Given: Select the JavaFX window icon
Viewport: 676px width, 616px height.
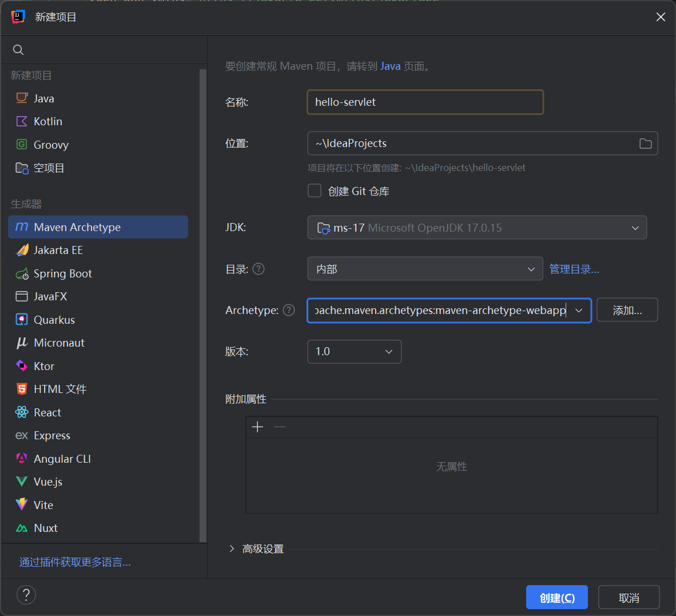Looking at the screenshot, I should click(22, 297).
